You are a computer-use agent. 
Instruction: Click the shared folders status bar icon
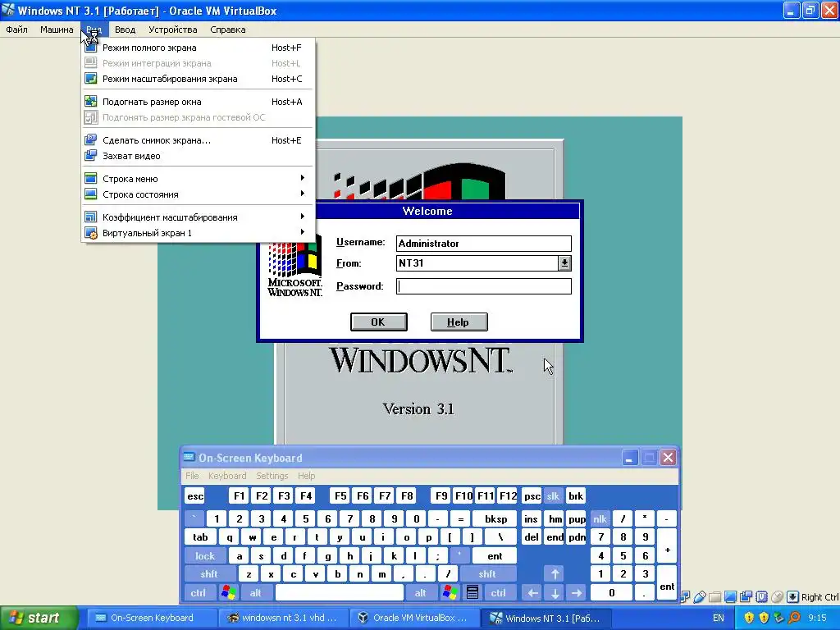click(x=714, y=597)
